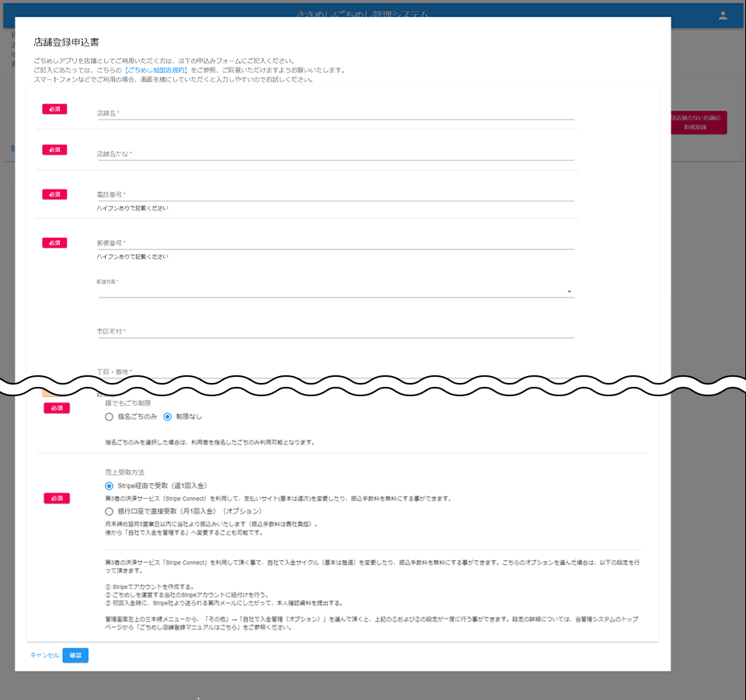Focus the 郵便番号 input field
Image resolution: width=746 pixels, height=700 pixels.
(x=336, y=243)
